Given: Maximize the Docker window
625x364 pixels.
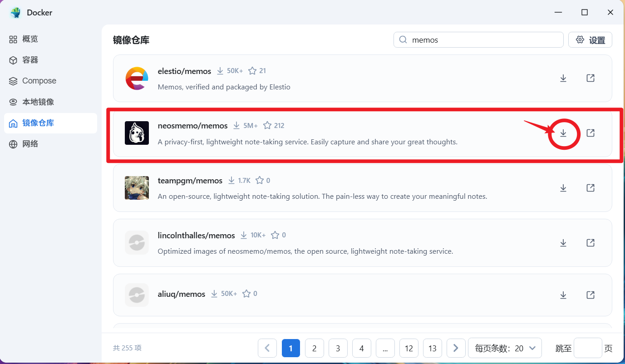Looking at the screenshot, I should point(585,12).
